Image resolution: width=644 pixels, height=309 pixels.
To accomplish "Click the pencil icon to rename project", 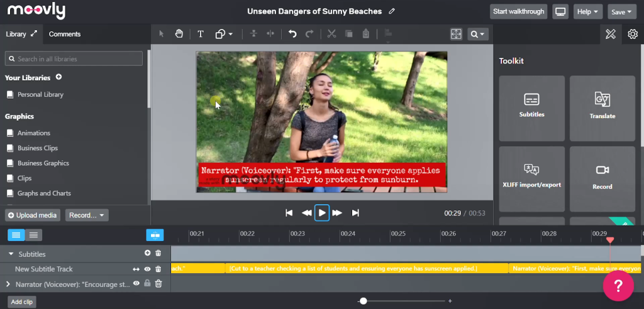I will click(x=392, y=11).
